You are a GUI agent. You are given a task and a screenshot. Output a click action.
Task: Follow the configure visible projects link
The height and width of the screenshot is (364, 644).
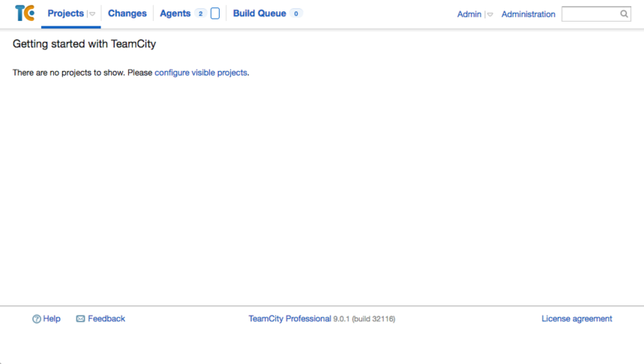click(200, 72)
